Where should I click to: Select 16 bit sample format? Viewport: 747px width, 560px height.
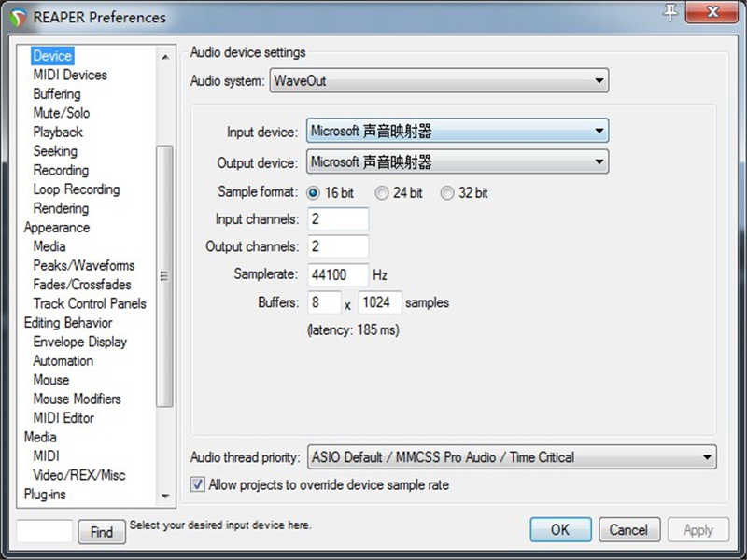(x=314, y=193)
